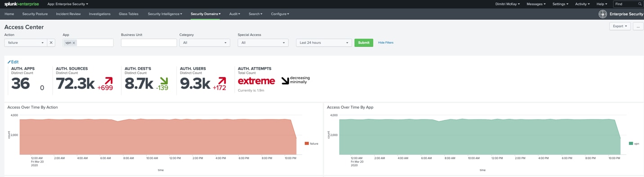The width and height of the screenshot is (644, 177).
Task: Open the Investigations tab
Action: pos(100,14)
